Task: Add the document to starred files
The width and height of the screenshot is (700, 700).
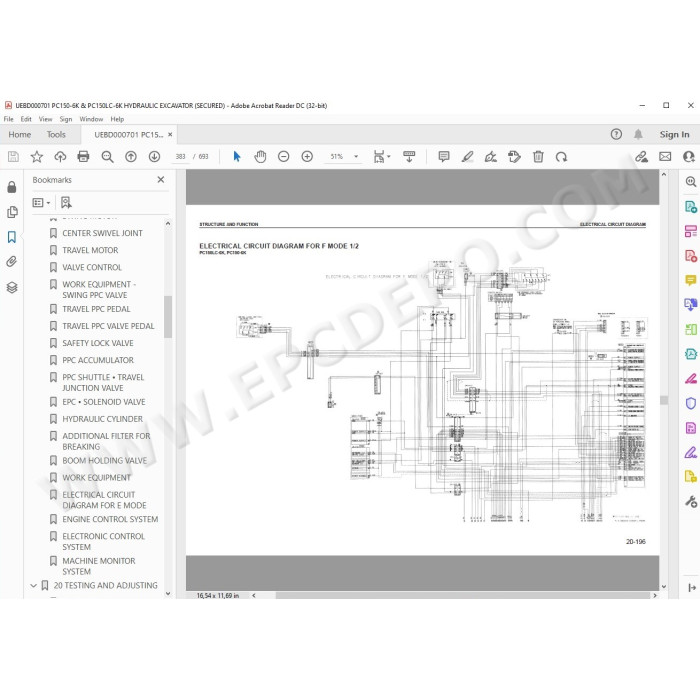Action: tap(37, 157)
